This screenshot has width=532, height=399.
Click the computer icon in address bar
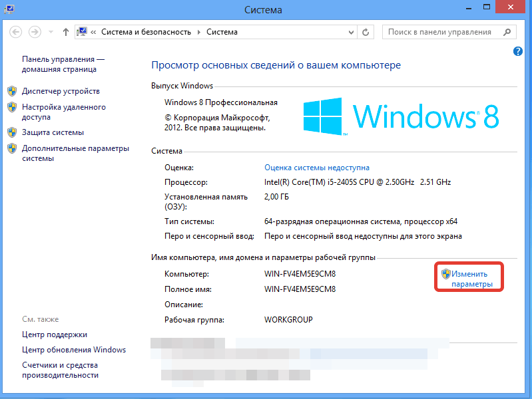[x=82, y=32]
